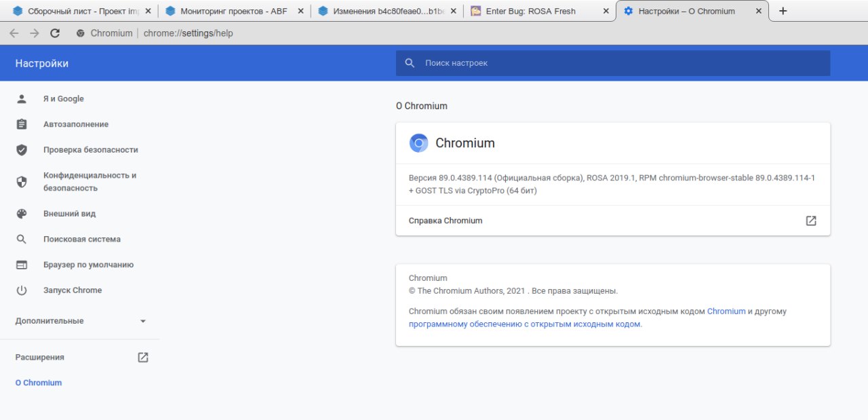Click the magnifier icon for Поисковая система
The image size is (868, 420).
point(22,240)
